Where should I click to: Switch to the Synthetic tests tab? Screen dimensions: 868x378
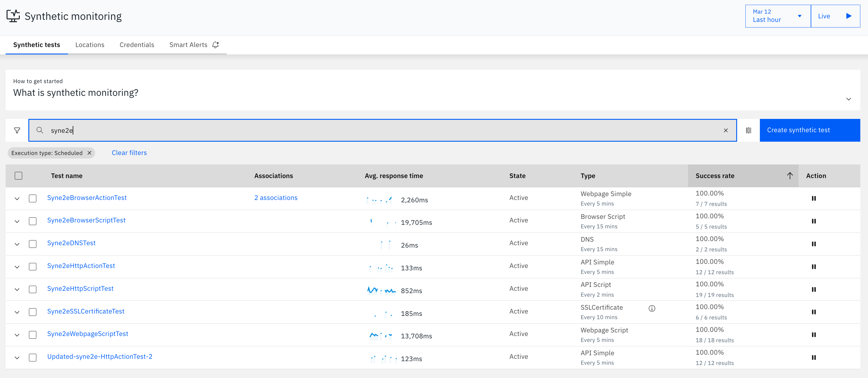tap(37, 45)
